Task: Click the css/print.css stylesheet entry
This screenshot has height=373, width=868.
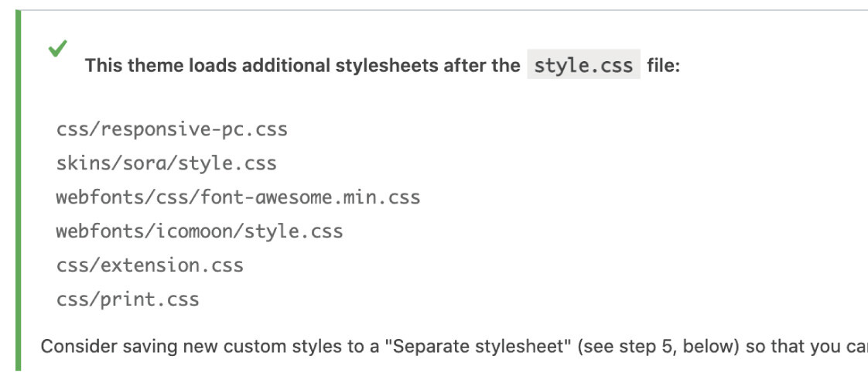Action: click(127, 299)
